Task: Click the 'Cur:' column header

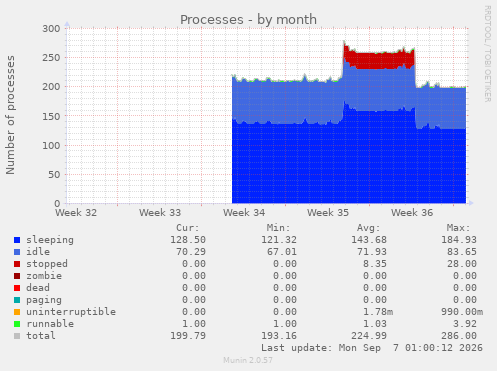Action: (188, 228)
